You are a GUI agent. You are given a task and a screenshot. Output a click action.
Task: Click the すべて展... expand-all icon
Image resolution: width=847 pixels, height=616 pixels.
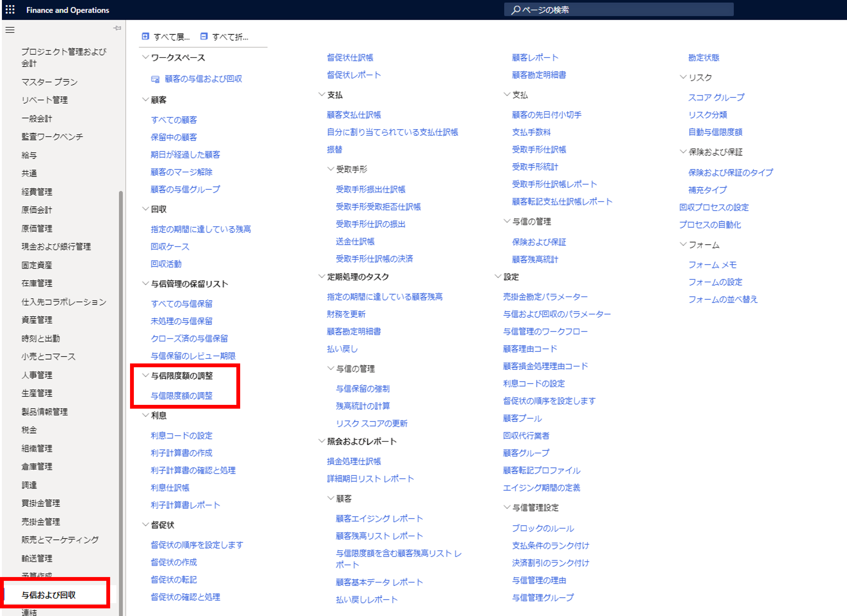tap(145, 36)
